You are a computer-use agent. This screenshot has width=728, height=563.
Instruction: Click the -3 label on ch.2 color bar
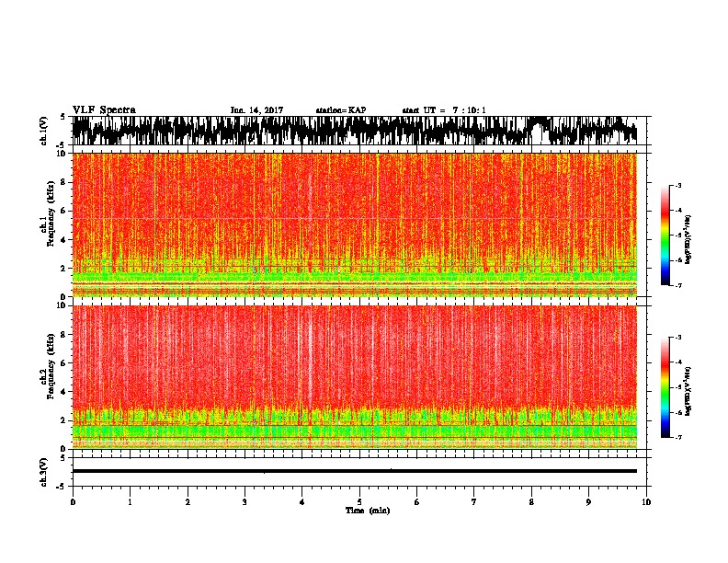click(678, 338)
